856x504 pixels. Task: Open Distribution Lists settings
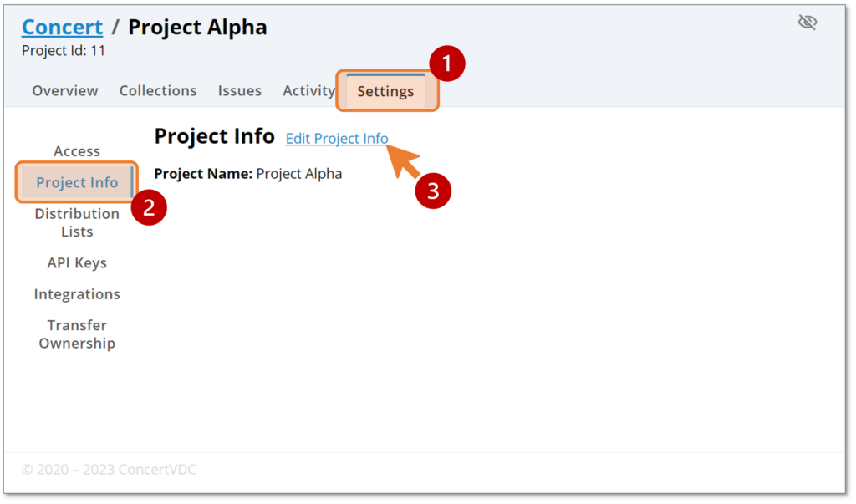[x=77, y=222]
